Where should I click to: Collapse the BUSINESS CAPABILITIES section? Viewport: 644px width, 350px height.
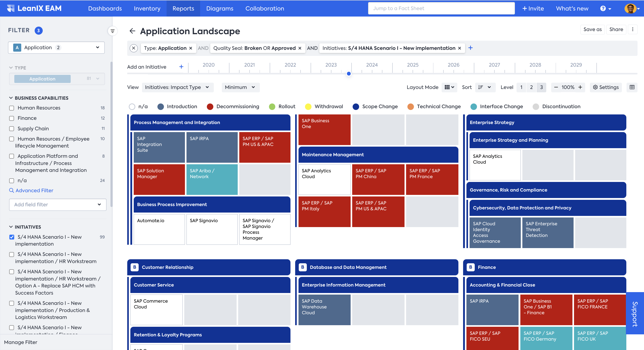pos(11,98)
